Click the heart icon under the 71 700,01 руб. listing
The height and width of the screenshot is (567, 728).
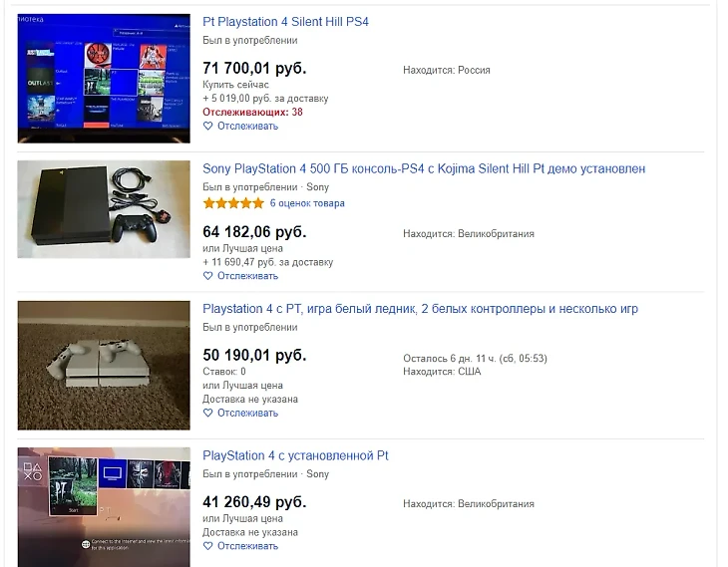(208, 126)
